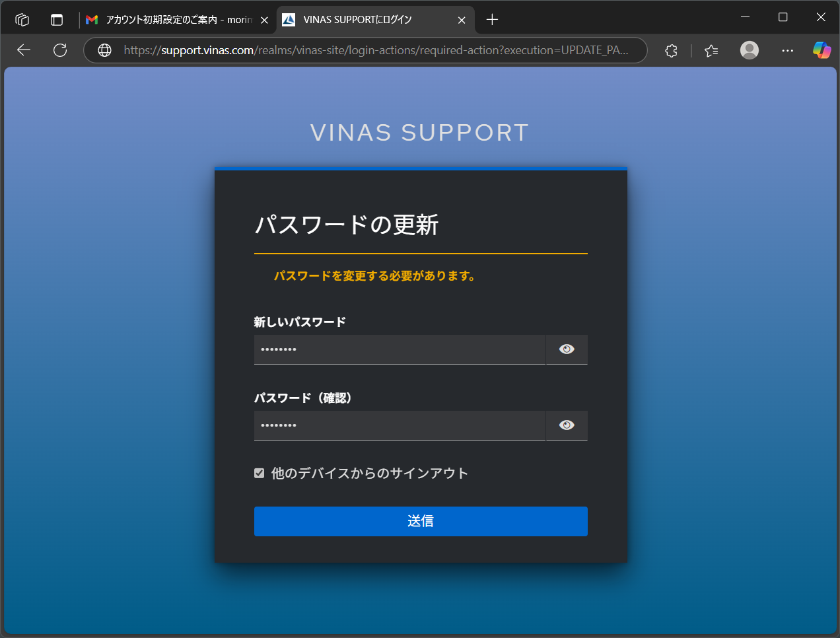
Task: Click the 新しいパスワード label
Action: pos(300,322)
